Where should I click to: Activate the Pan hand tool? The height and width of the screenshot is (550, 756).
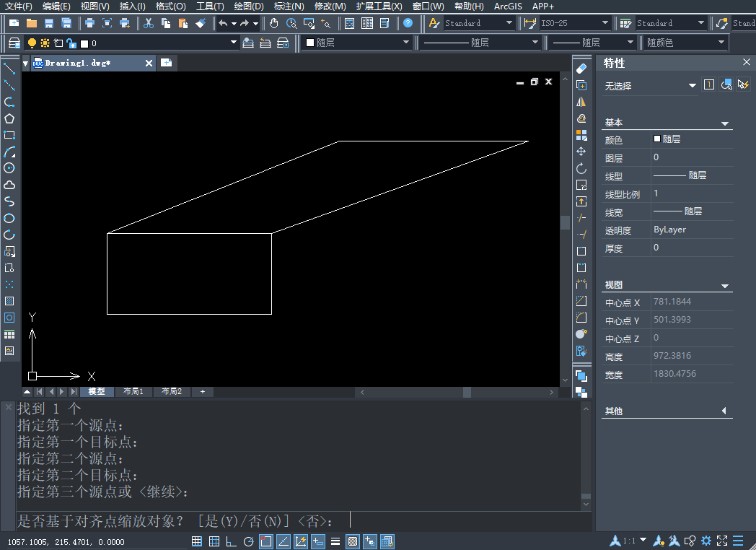[274, 23]
